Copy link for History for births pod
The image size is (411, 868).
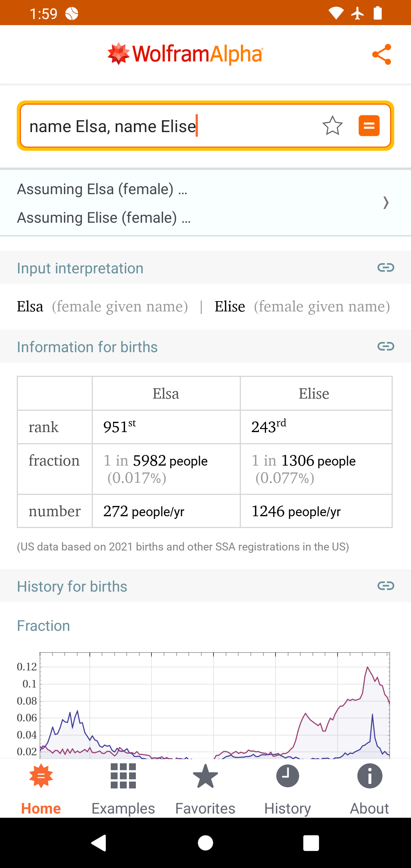tap(386, 586)
